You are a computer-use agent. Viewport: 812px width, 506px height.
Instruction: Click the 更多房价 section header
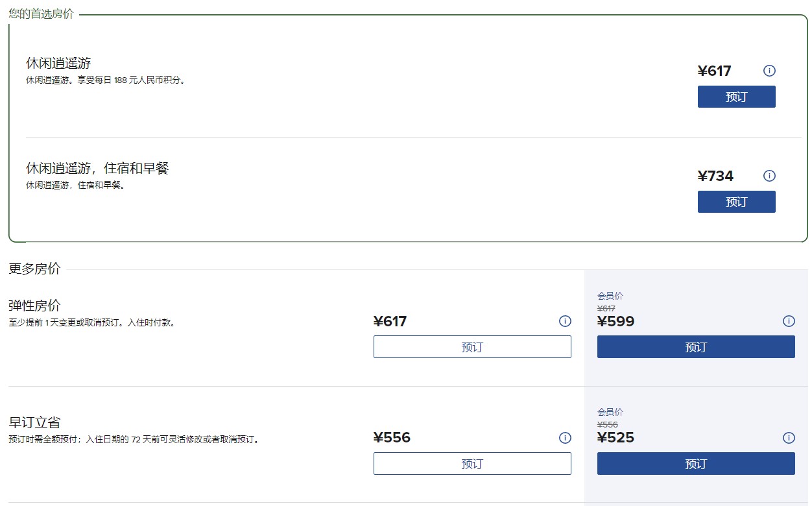coord(34,269)
